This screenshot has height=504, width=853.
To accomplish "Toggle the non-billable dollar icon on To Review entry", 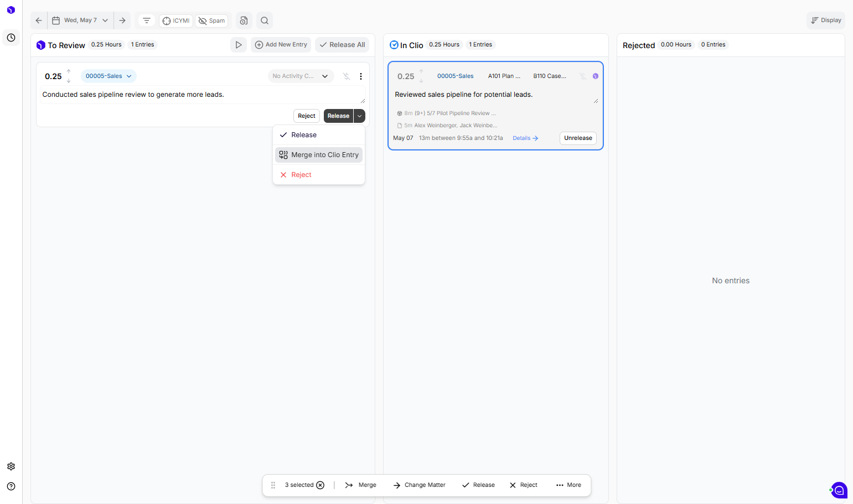I will click(x=347, y=76).
